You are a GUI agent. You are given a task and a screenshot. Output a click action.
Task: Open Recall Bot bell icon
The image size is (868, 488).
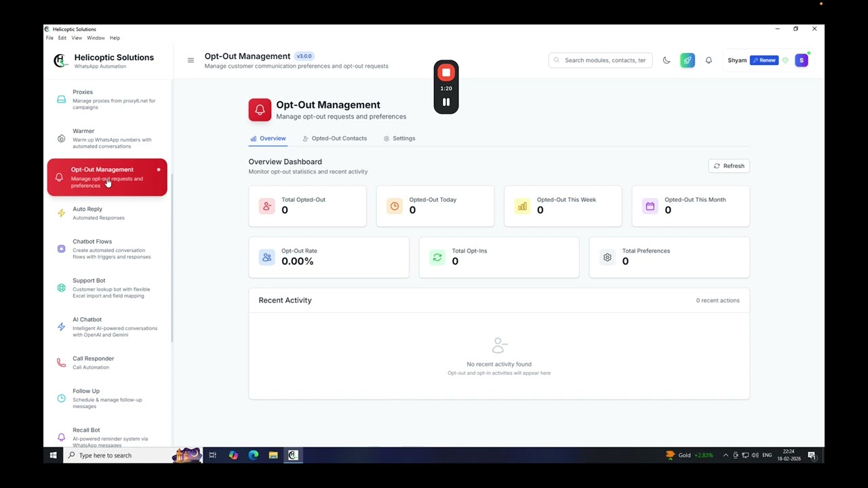(x=61, y=437)
